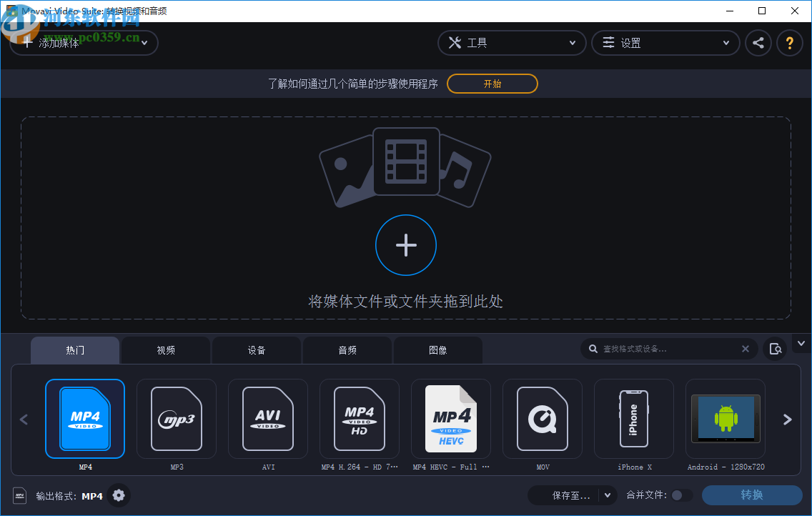This screenshot has height=516, width=812.
Task: Open the 工具 dropdown
Action: pyautogui.click(x=512, y=43)
